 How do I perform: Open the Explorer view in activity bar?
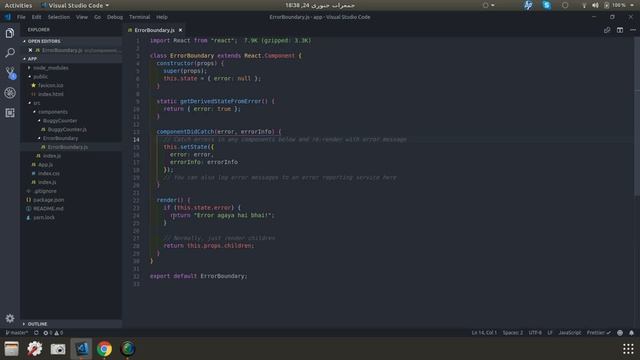[10, 33]
